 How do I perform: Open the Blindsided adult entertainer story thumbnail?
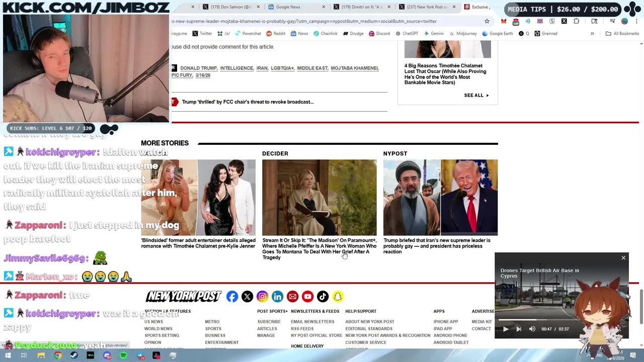[x=198, y=198]
